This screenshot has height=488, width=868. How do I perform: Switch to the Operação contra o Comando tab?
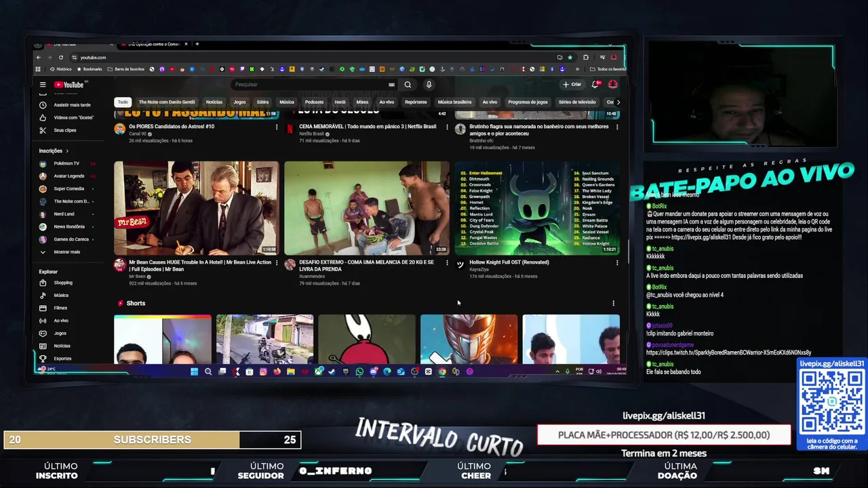coord(153,44)
